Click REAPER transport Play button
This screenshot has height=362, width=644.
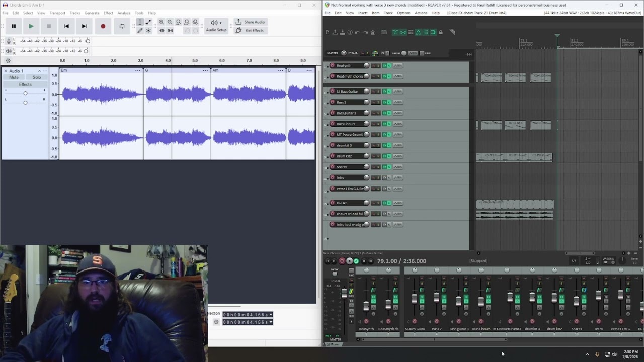coord(349,261)
